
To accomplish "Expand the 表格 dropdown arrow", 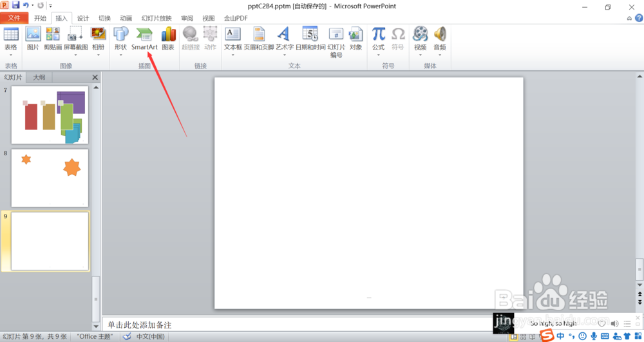I will (x=11, y=55).
